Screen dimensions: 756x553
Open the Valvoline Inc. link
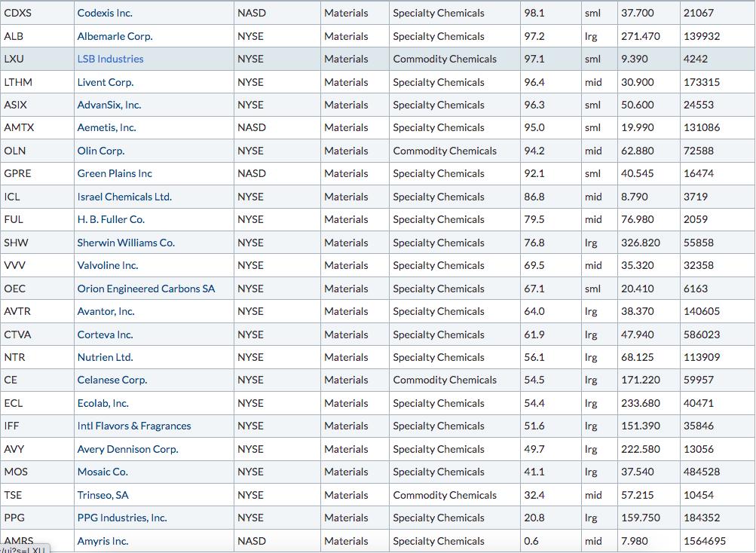point(108,265)
